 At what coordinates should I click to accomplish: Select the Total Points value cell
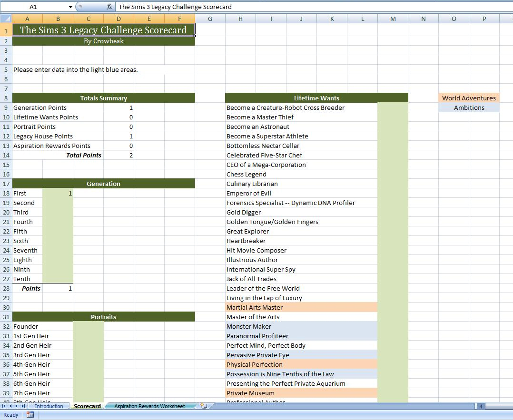click(119, 156)
